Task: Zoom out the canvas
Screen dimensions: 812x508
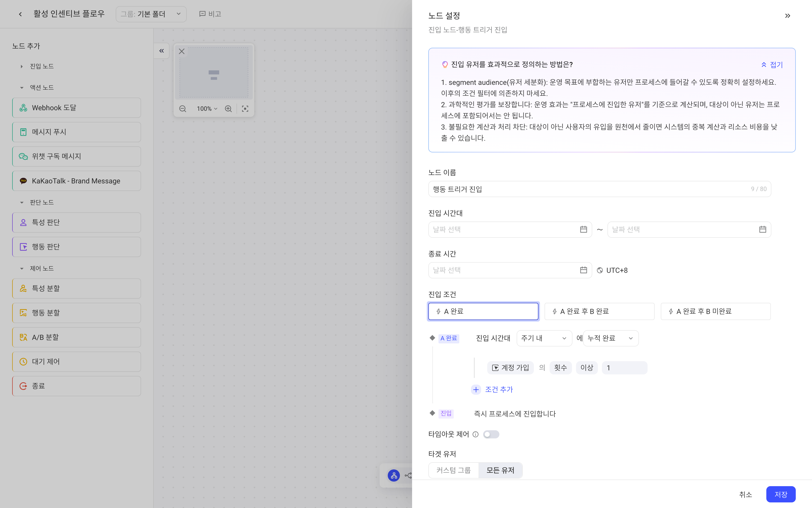Action: pyautogui.click(x=182, y=108)
